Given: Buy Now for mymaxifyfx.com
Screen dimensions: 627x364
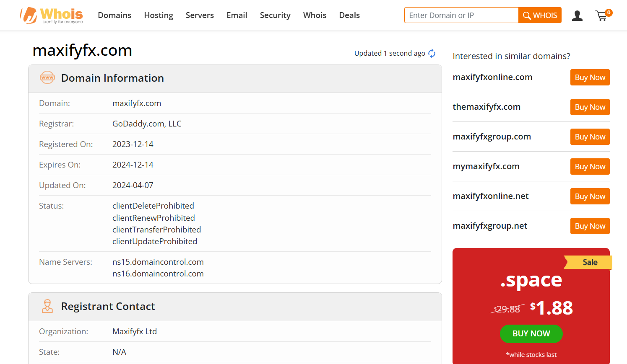Looking at the screenshot, I should pyautogui.click(x=590, y=166).
